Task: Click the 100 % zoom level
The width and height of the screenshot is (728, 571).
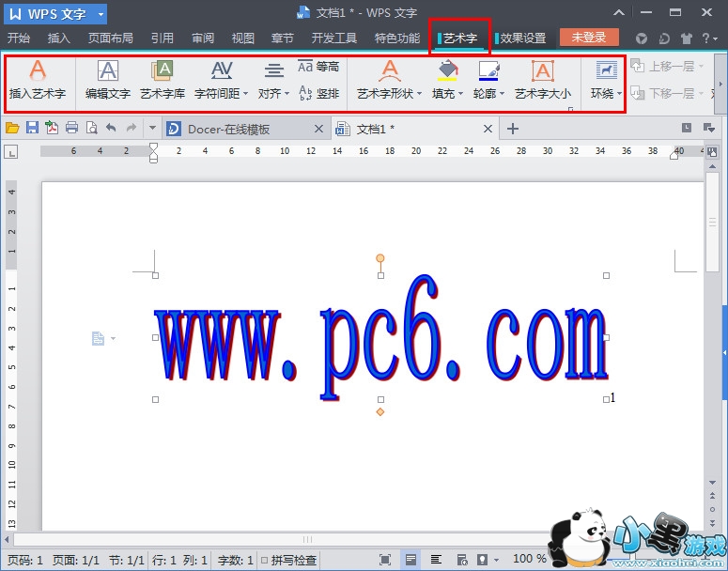Action: pyautogui.click(x=529, y=559)
